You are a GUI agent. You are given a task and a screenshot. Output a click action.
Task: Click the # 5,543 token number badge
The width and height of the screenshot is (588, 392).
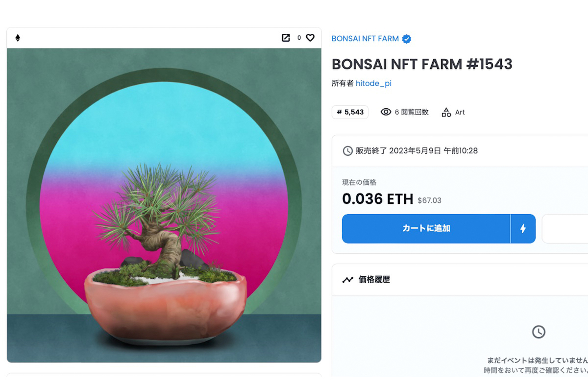click(x=350, y=112)
